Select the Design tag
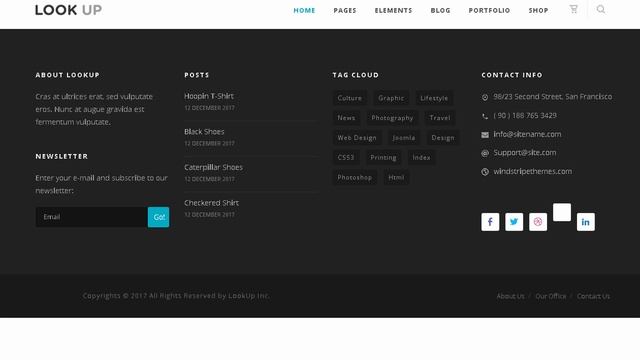The width and height of the screenshot is (640, 360). pos(443,138)
